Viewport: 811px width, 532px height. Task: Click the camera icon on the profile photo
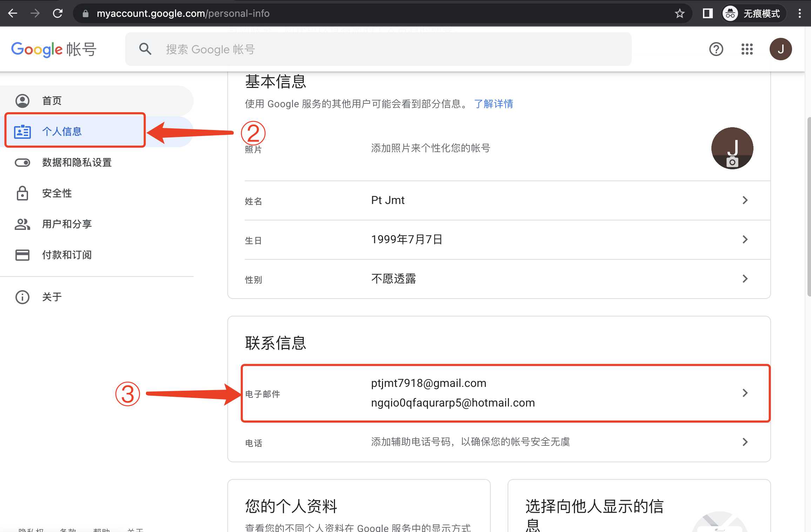coord(732,162)
